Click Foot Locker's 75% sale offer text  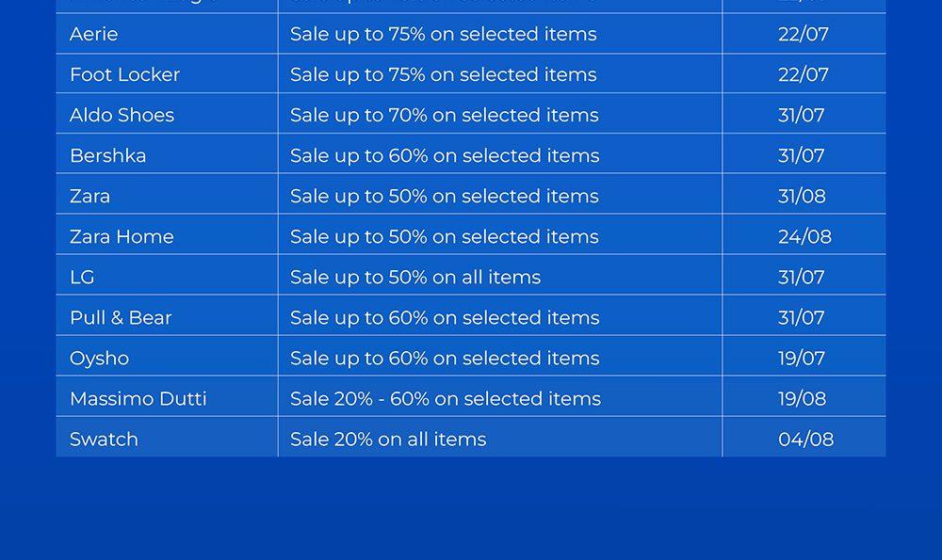[x=443, y=74]
